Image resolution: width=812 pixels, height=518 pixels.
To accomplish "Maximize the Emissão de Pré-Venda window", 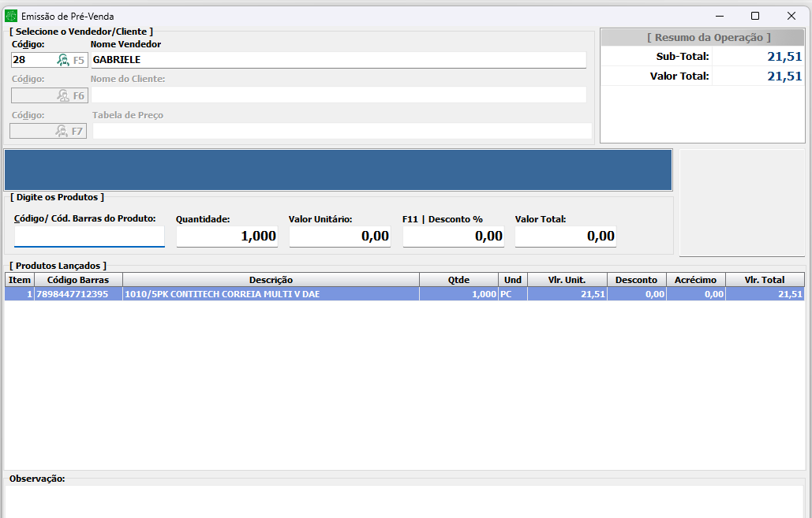I will coord(754,16).
